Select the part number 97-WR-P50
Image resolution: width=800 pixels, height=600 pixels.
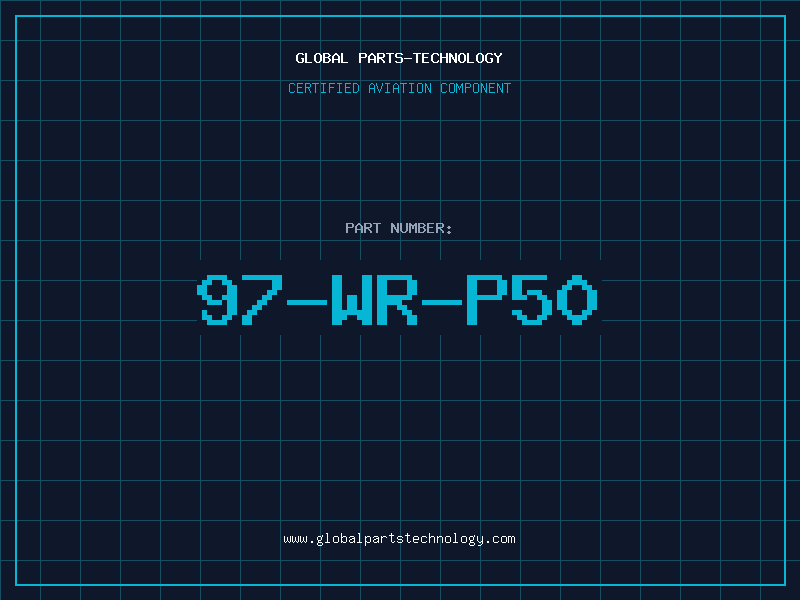point(399,300)
